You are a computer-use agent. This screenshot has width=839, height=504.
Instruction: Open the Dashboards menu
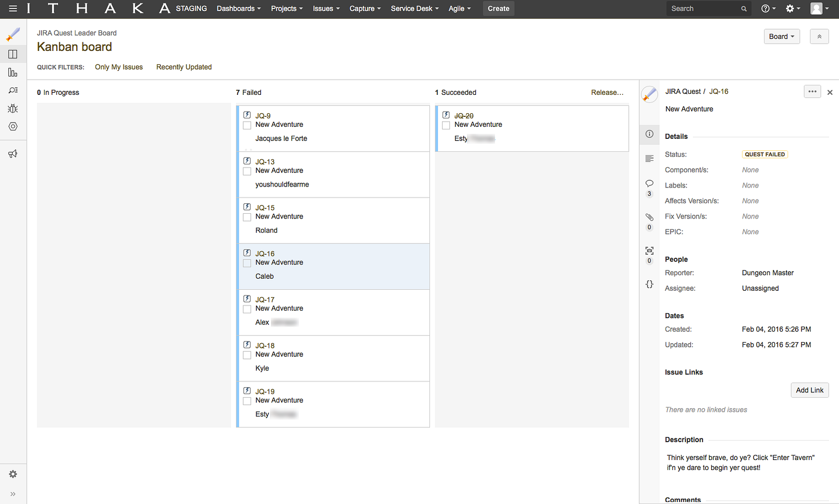(x=239, y=8)
